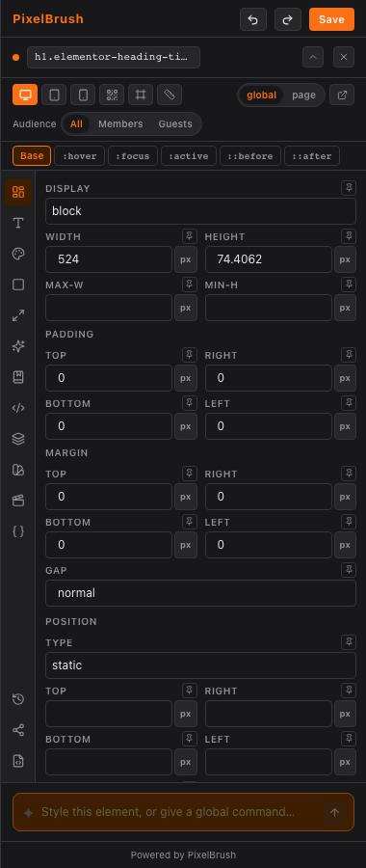Open the Gap field showing normal
The image size is (366, 868).
click(x=200, y=593)
